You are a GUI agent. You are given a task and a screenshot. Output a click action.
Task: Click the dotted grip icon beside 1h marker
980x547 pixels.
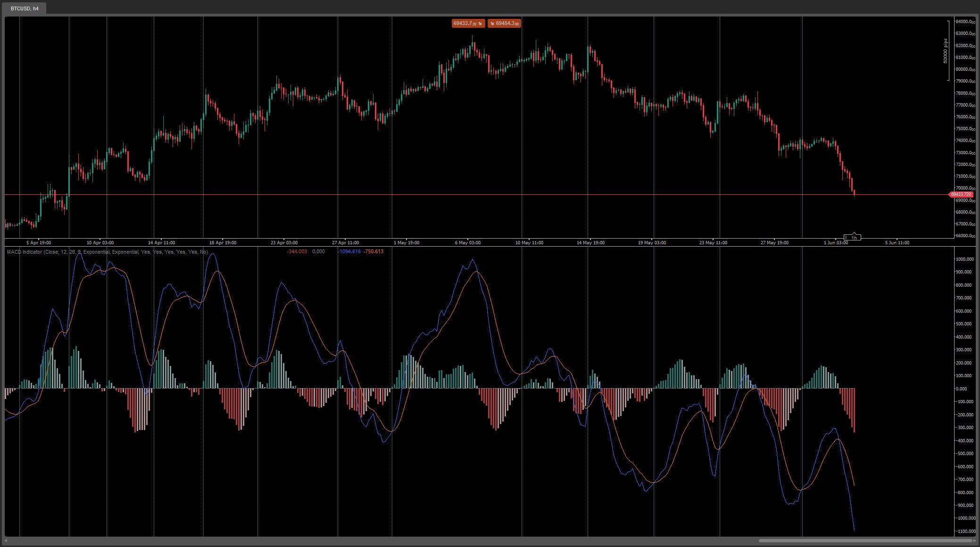pos(846,238)
